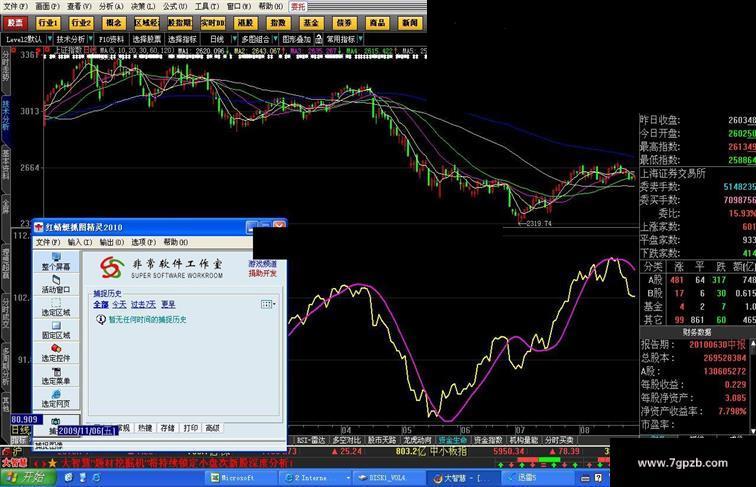Open the history view mode dropdown

pyautogui.click(x=269, y=304)
